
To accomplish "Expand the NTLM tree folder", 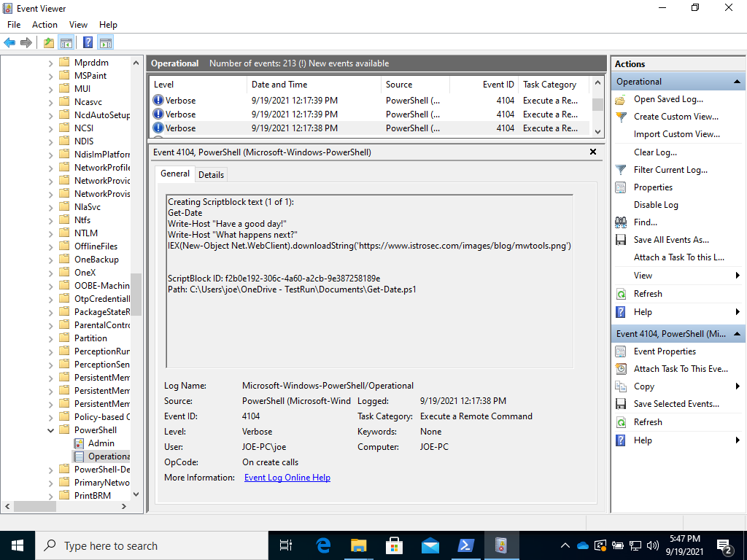I will tap(51, 233).
